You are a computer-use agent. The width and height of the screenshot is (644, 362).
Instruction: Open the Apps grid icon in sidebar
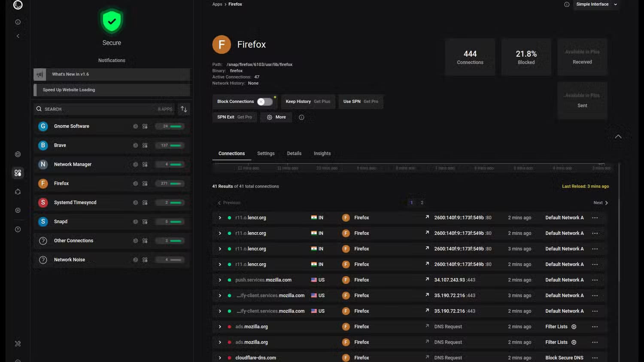(x=18, y=173)
